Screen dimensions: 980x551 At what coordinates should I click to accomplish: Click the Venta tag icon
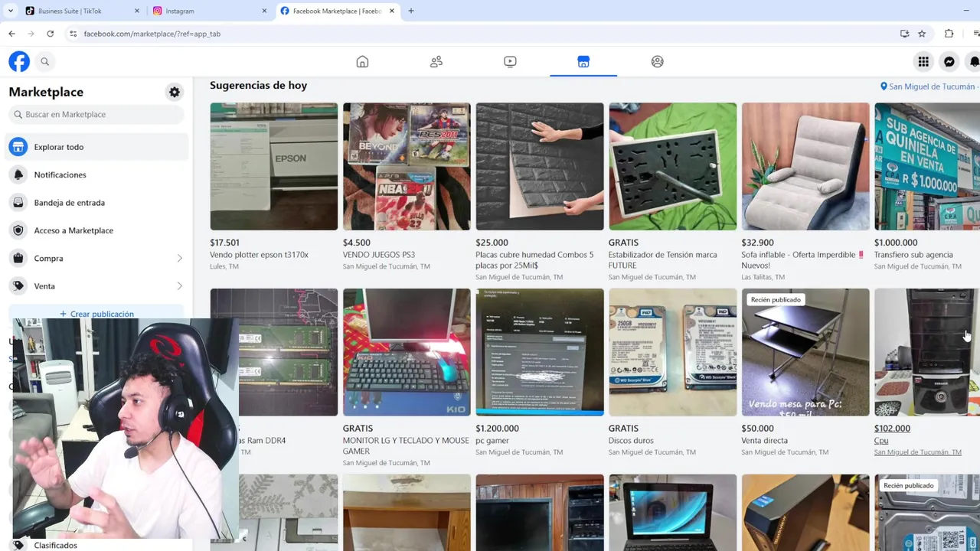point(18,286)
